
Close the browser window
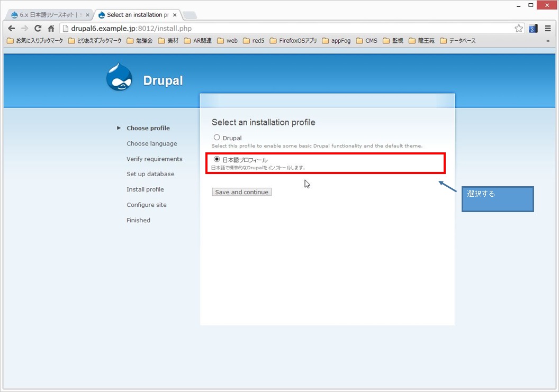547,5
